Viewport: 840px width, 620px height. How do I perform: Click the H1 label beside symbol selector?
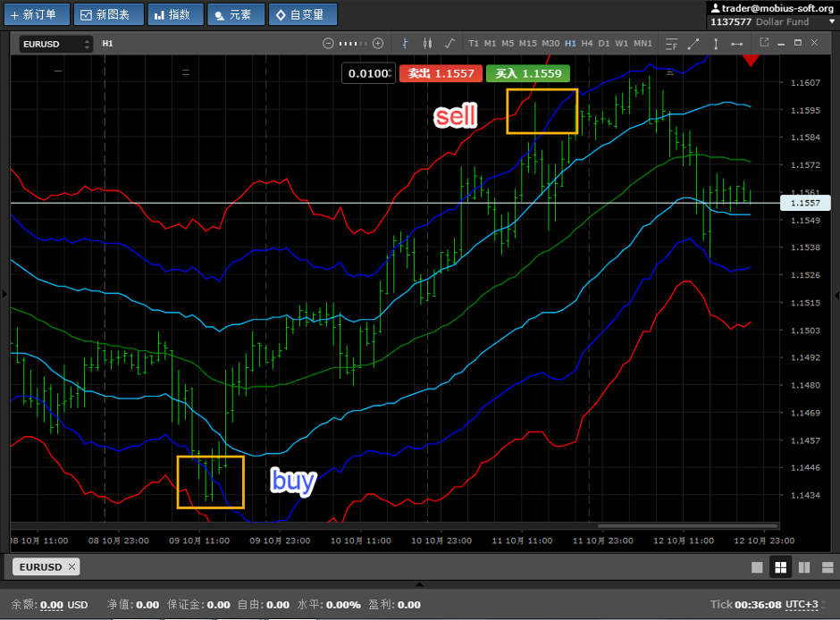click(107, 44)
